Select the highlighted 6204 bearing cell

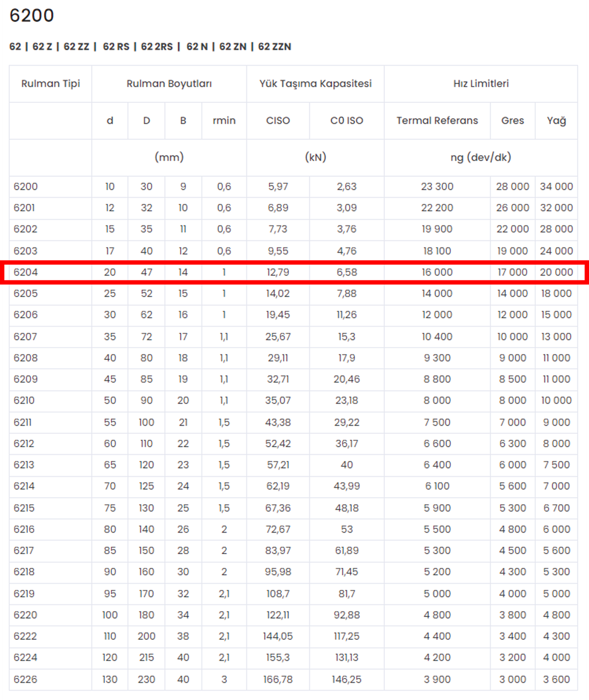click(26, 272)
